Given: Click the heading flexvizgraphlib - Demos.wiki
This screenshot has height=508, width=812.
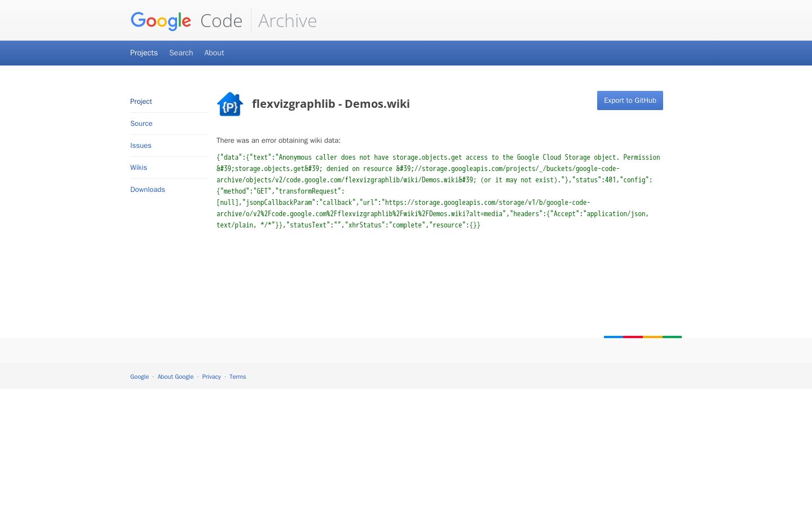Looking at the screenshot, I should [331, 104].
